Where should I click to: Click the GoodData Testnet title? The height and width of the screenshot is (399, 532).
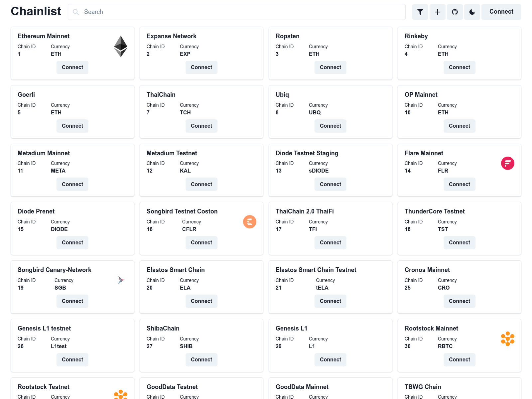click(x=172, y=387)
